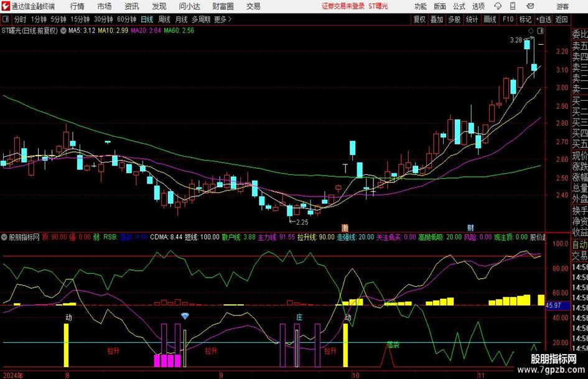Expand the 股朋指标网 indicator dropdown arrow

pyautogui.click(x=4, y=236)
